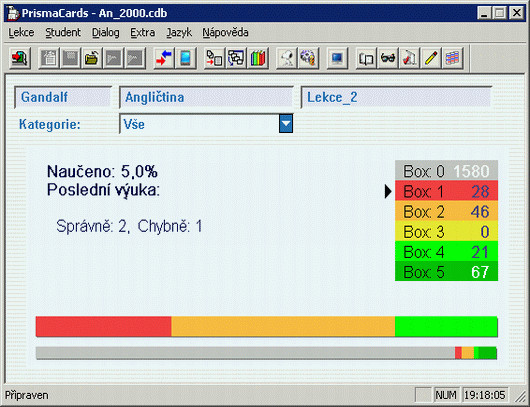Click the colorful books toolbar icon
The height and width of the screenshot is (407, 530).
pos(258,58)
